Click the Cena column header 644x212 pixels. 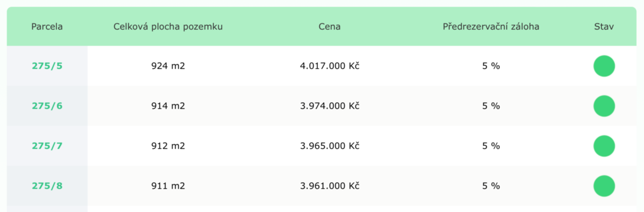(x=329, y=27)
